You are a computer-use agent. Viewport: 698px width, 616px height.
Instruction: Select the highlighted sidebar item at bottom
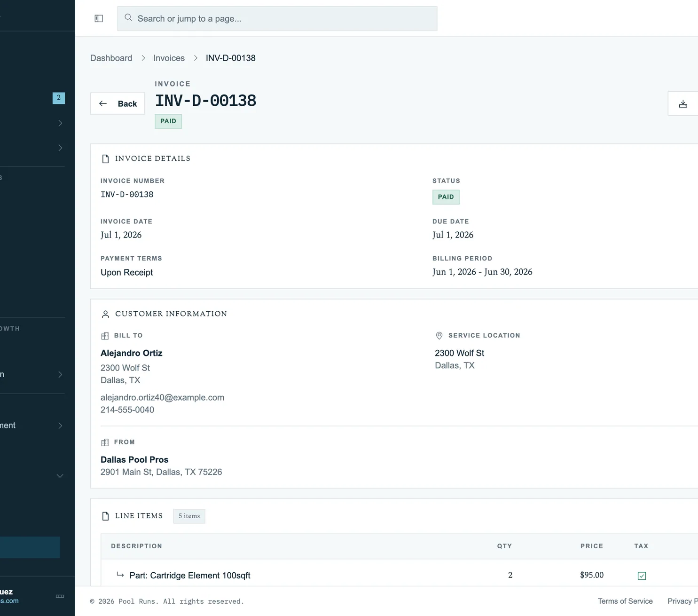click(x=30, y=547)
